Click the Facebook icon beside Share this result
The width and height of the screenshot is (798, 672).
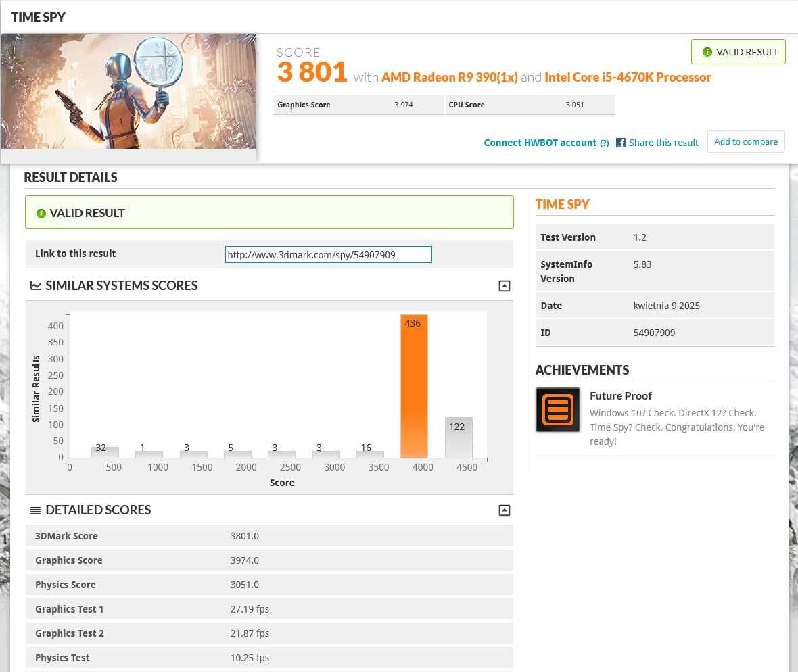tap(620, 143)
